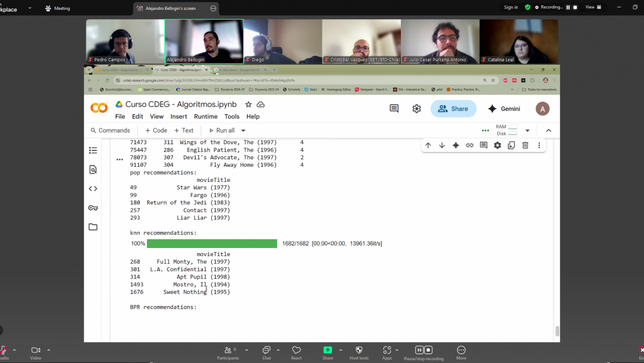
Task: Open the Secrets key icon panel
Action: pyautogui.click(x=93, y=207)
